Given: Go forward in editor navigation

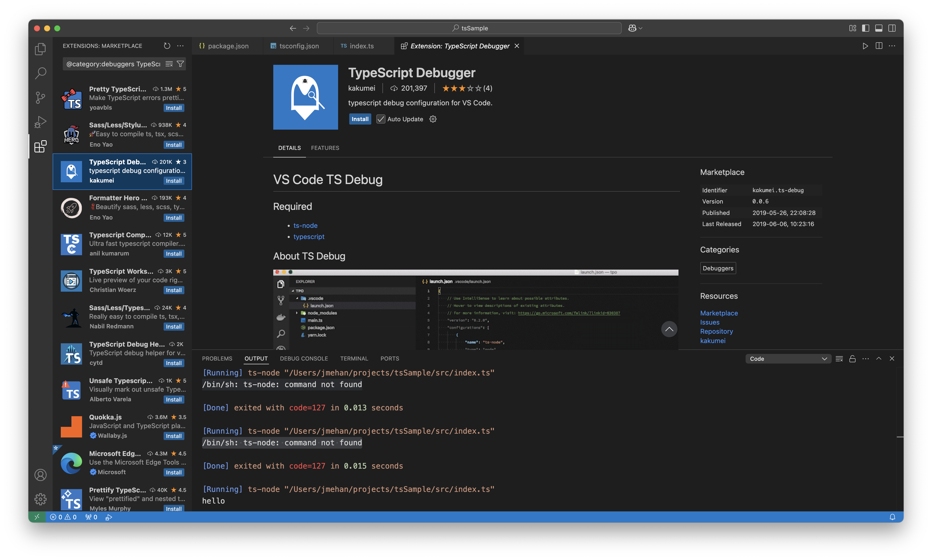Looking at the screenshot, I should [306, 28].
